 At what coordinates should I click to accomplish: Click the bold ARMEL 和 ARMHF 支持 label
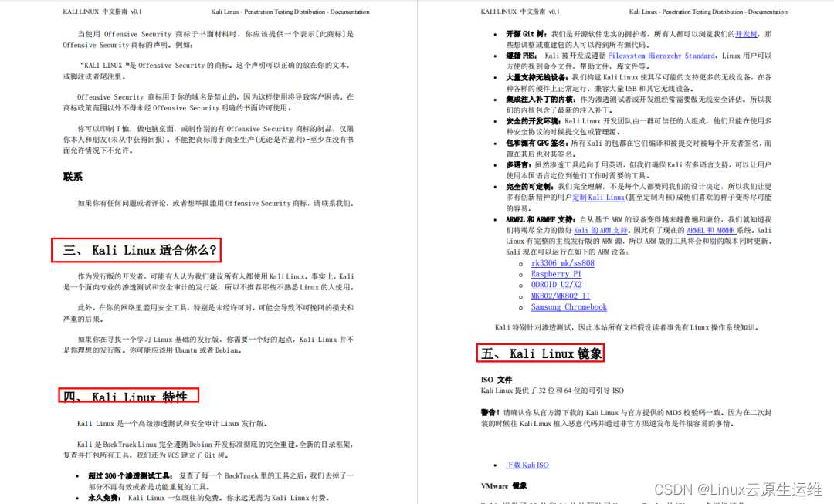pos(541,219)
